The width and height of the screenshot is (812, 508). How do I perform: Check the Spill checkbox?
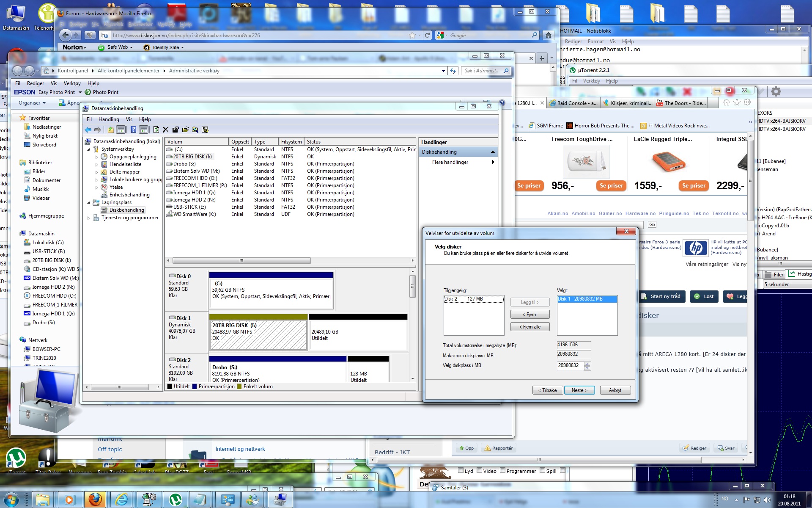pyautogui.click(x=543, y=470)
